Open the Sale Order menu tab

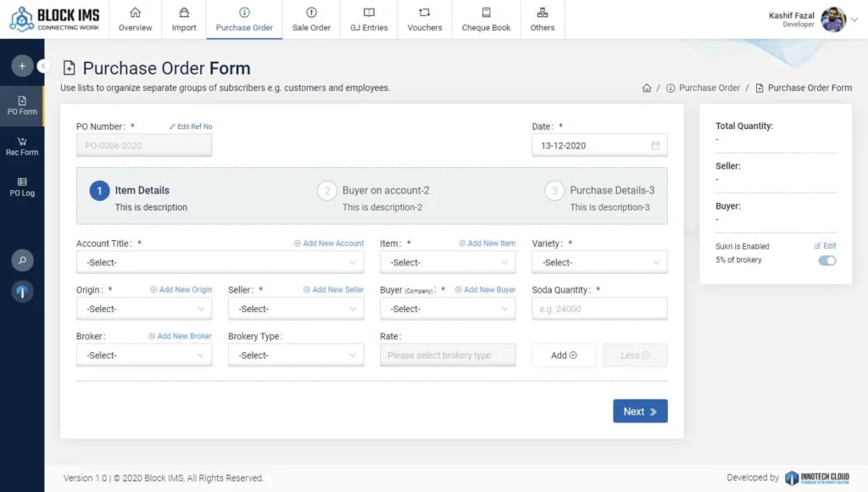[x=311, y=20]
